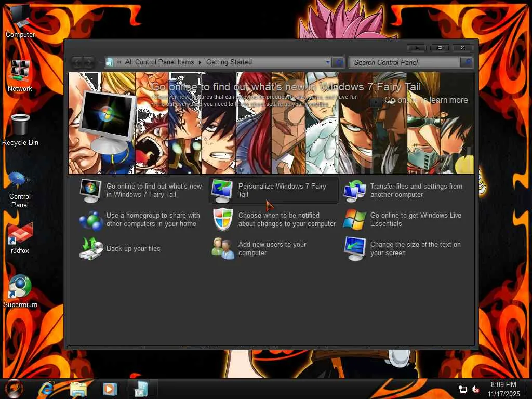Click the Go online Windows monitor icon
The height and width of the screenshot is (399, 532).
[90, 191]
